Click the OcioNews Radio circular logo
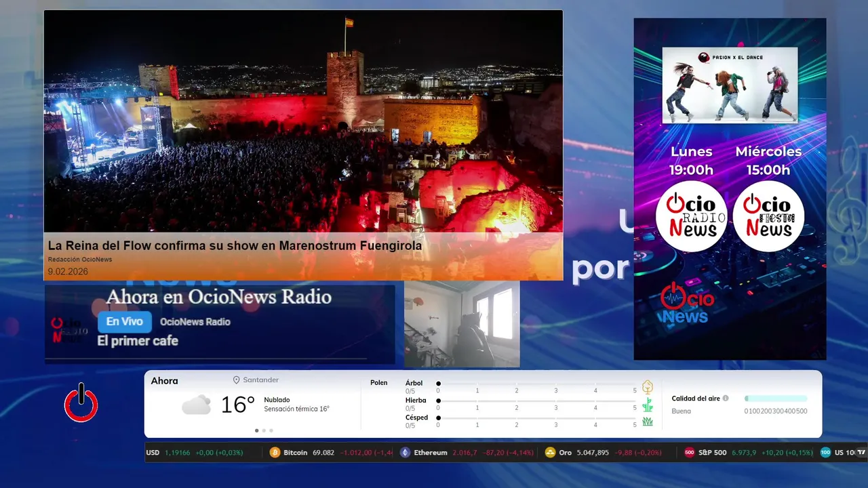This screenshot has width=868, height=488. [691, 216]
